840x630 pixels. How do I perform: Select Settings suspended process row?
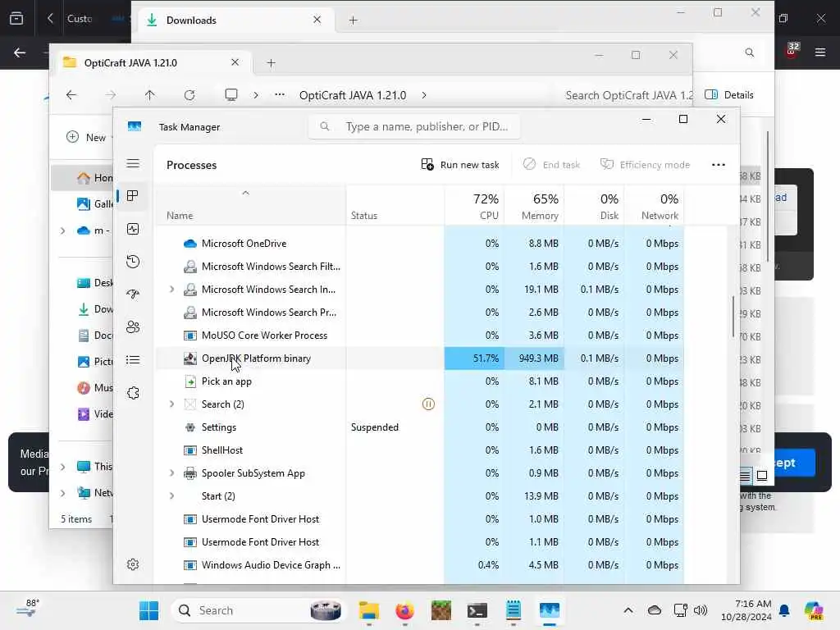[420, 427]
